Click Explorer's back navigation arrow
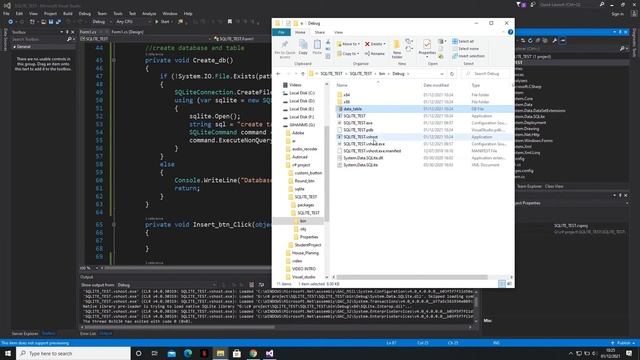The height and width of the screenshot is (360, 640). click(x=278, y=74)
